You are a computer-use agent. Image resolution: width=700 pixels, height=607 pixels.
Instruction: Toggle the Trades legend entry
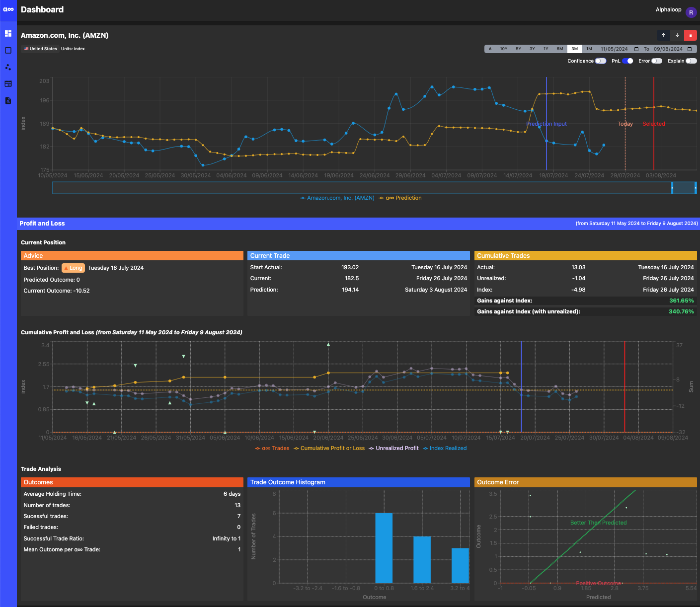[x=272, y=448]
